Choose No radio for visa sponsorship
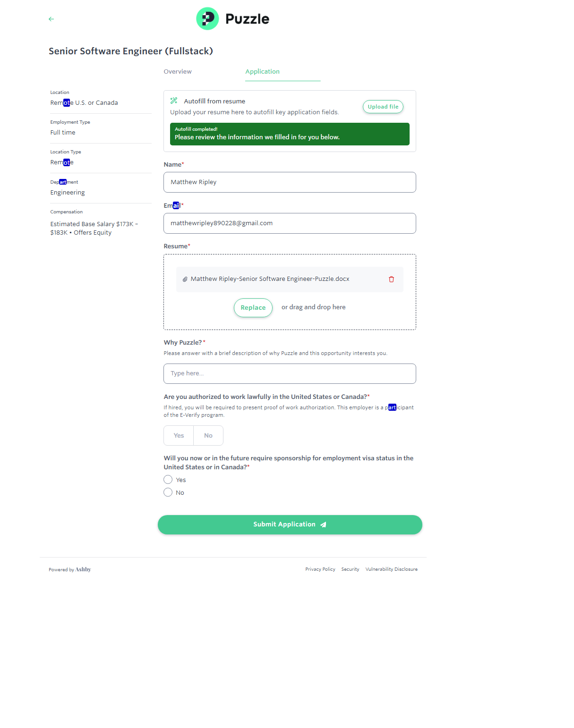This screenshot has width=574, height=728. pyautogui.click(x=168, y=492)
